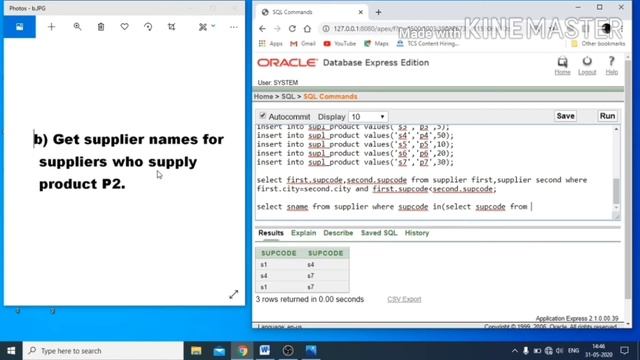
Task: Open the Apps bookmark
Action: point(271,44)
